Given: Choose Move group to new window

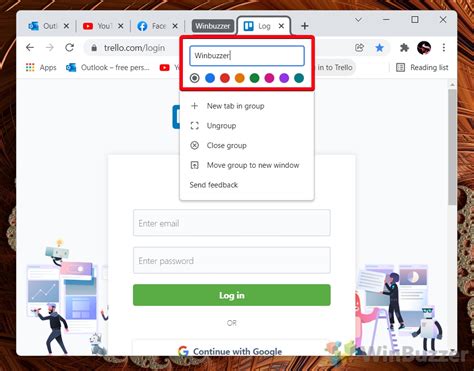Looking at the screenshot, I should coord(247,165).
